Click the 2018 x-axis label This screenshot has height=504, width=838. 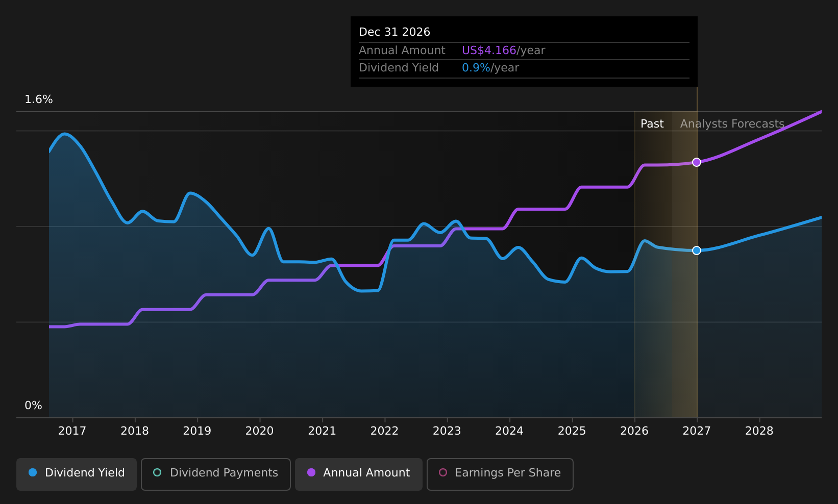click(x=135, y=431)
